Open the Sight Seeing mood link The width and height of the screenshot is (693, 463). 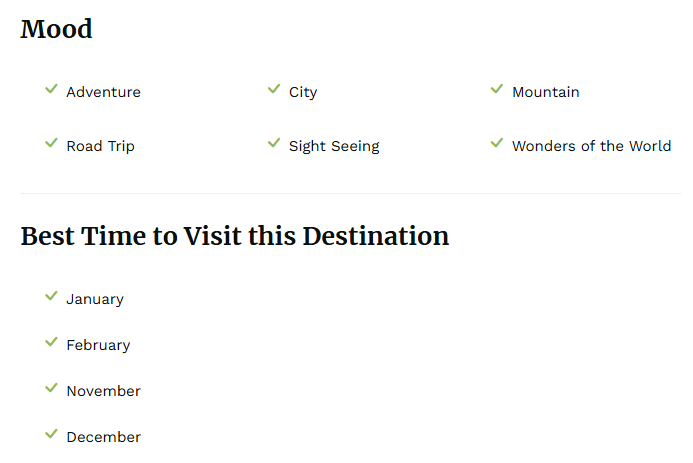coord(334,146)
